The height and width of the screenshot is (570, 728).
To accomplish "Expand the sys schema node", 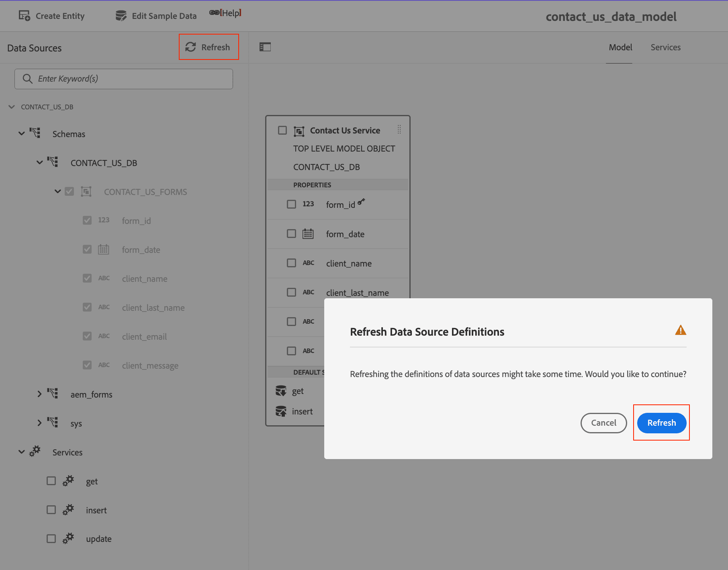I will tap(39, 423).
